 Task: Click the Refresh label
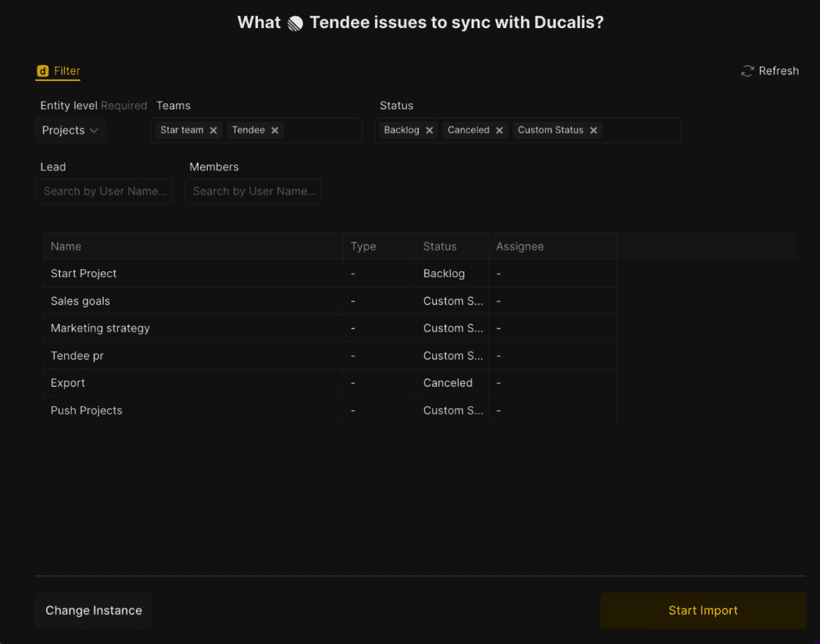click(778, 71)
